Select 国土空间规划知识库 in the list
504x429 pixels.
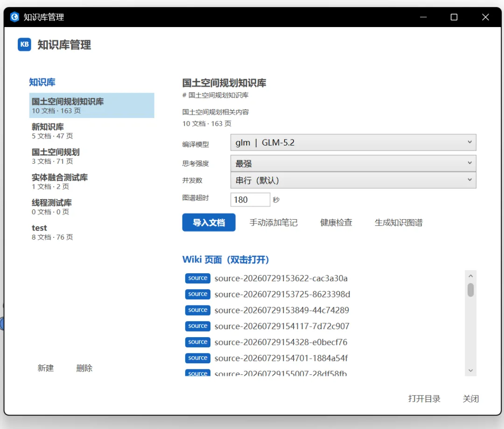91,105
